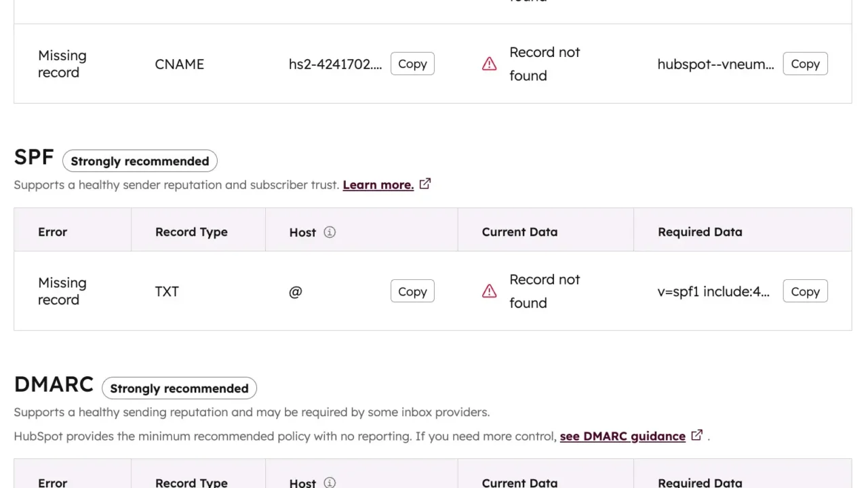Screen dimensions: 868x488
Task: Select the TXT record type cell
Action: coord(167,291)
